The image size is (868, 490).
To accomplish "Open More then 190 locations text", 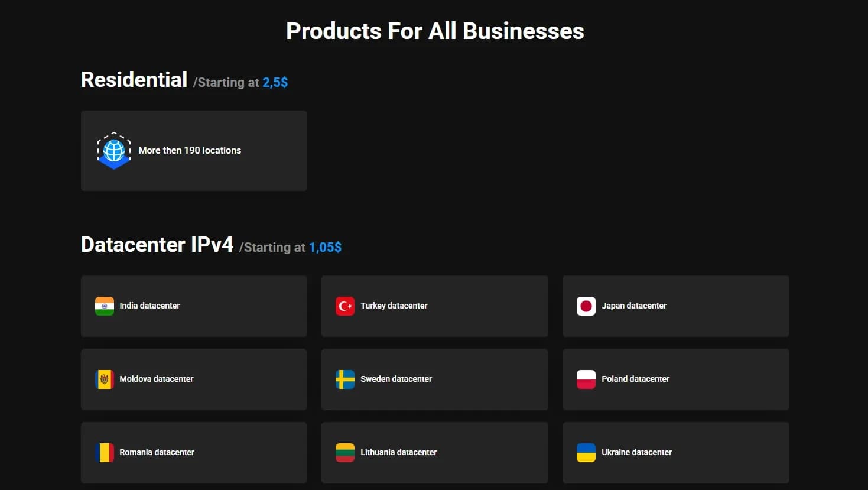I will tap(190, 151).
